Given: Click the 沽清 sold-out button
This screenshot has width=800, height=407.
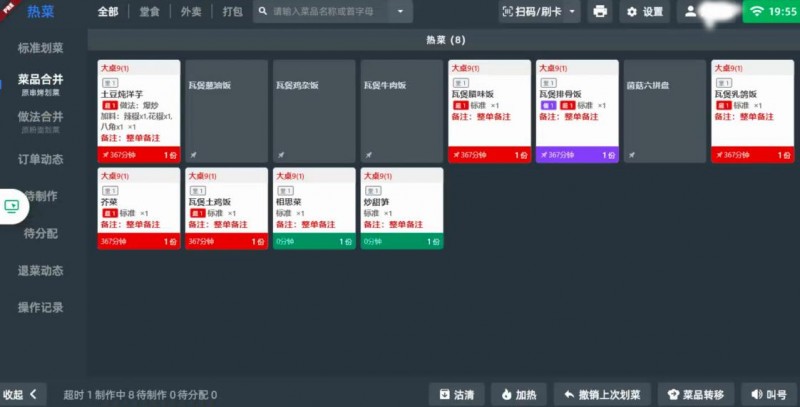Looking at the screenshot, I should pos(457,394).
